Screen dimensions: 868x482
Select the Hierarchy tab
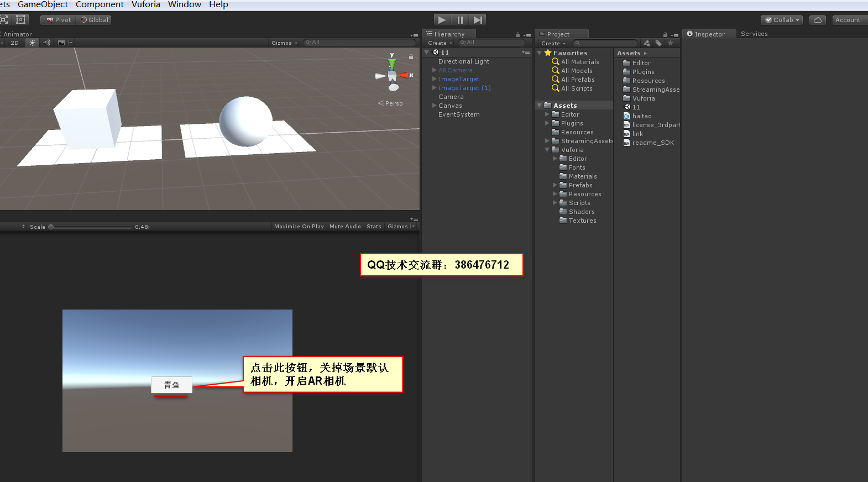(x=449, y=34)
